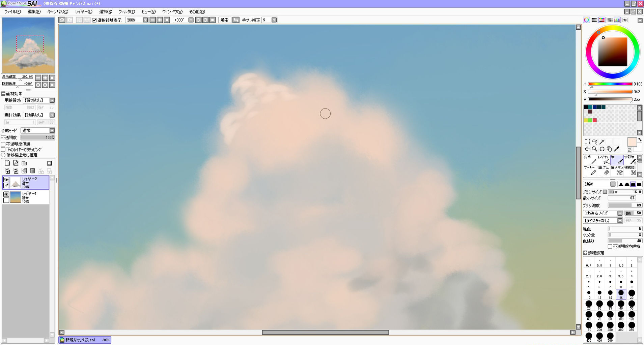Select the hand pan tool
The image size is (644, 345).
click(610, 149)
